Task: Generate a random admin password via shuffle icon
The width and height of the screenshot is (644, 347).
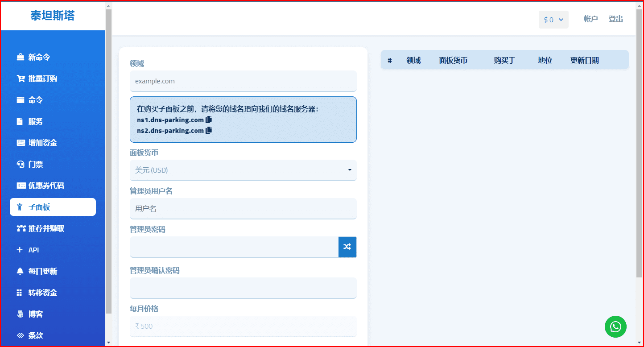Action: (347, 247)
